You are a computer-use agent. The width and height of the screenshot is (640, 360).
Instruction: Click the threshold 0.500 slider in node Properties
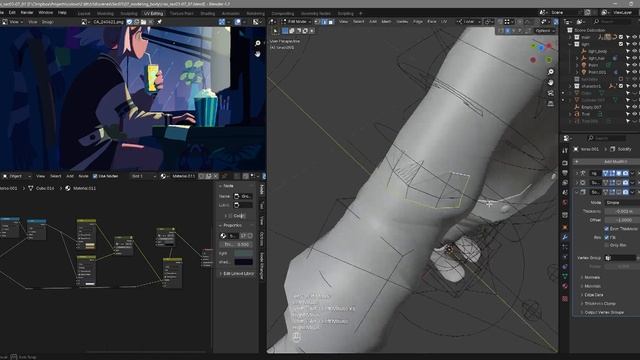(236, 244)
